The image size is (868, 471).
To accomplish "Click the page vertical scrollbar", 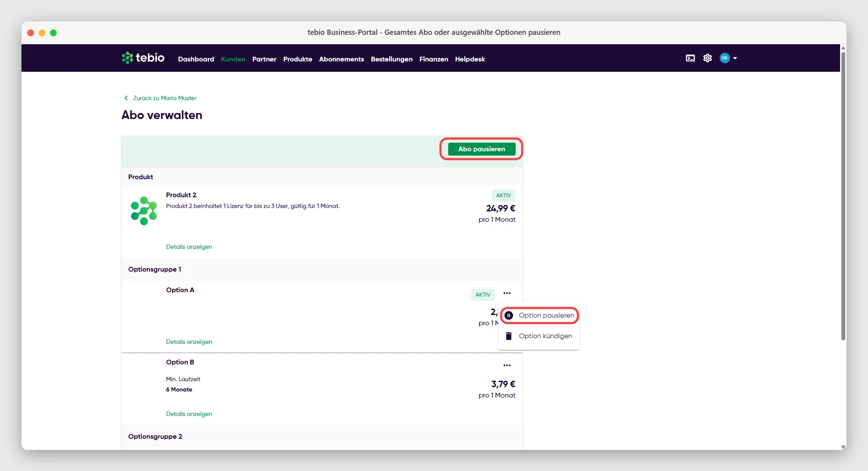I will pos(843,196).
